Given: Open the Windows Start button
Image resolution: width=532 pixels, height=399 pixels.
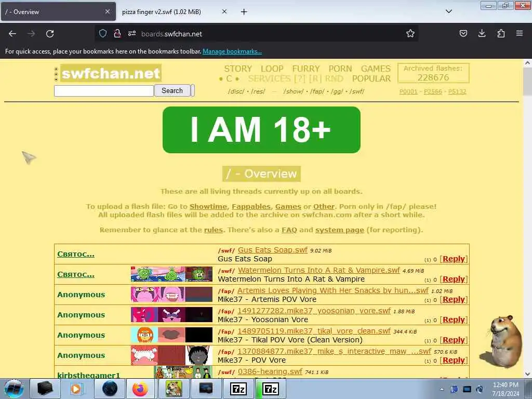Looking at the screenshot, I should 14,389.
